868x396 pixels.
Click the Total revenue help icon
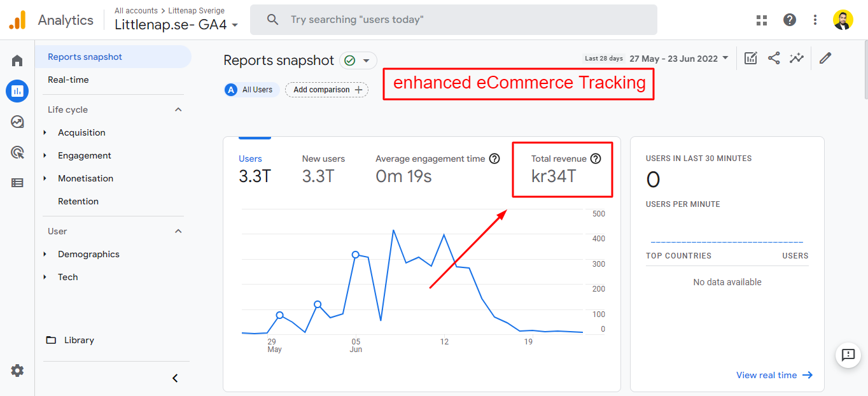tap(596, 159)
